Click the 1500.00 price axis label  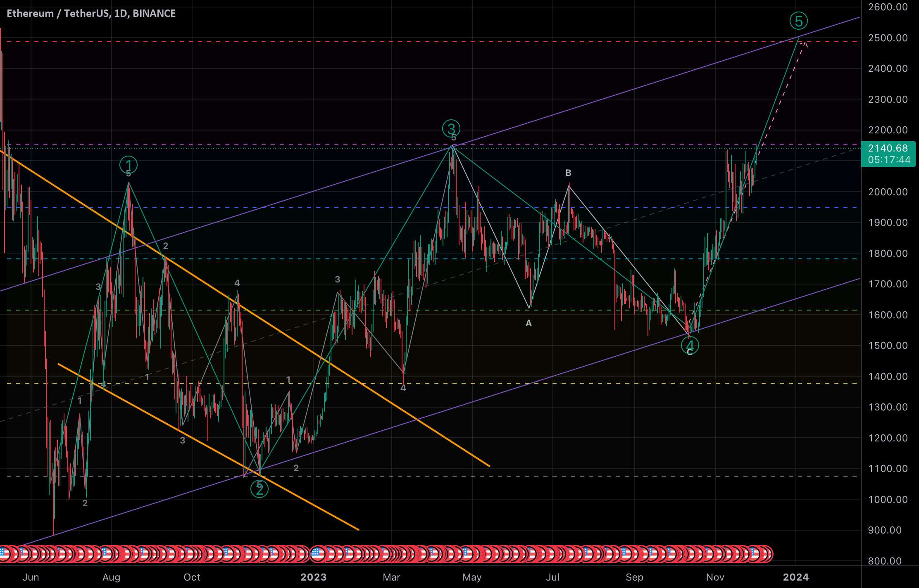pyautogui.click(x=888, y=346)
